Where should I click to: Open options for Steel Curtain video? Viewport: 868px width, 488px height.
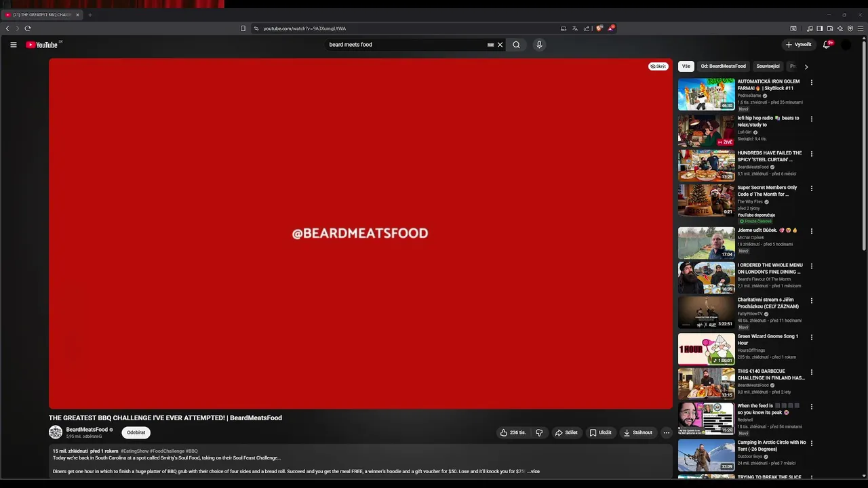tap(812, 154)
